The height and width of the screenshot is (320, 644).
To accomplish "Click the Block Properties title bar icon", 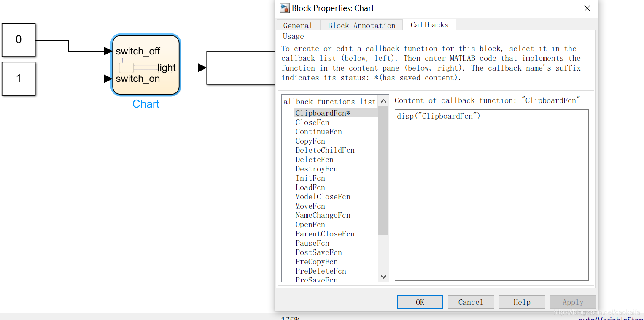I will (x=283, y=8).
